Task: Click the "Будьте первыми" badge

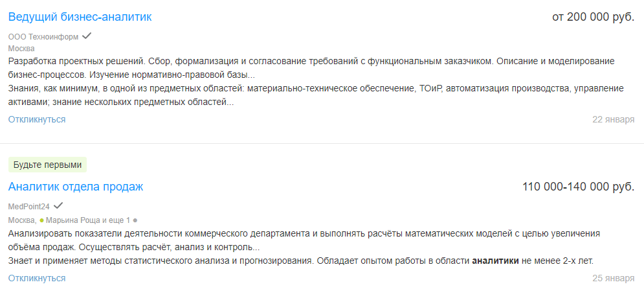Action: tap(47, 165)
